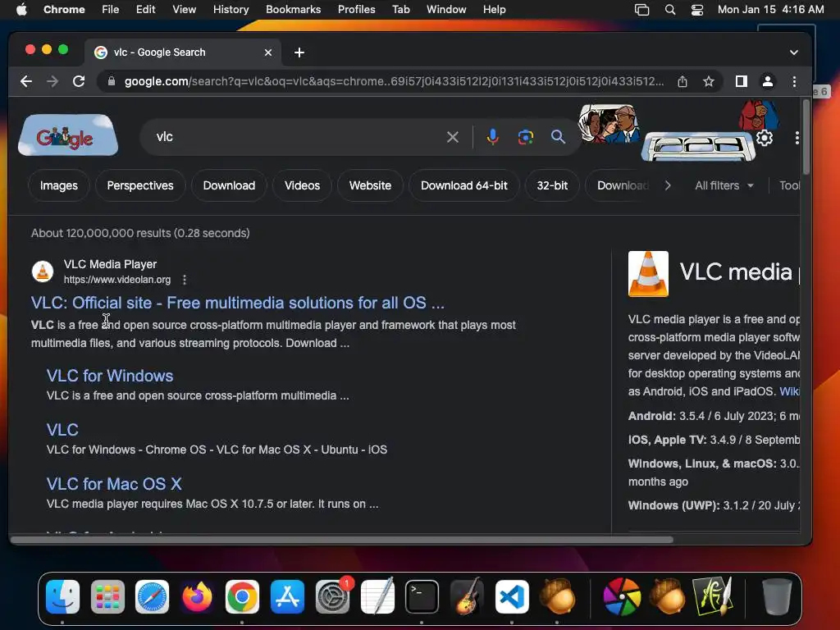Select the Download 64-bit chip
This screenshot has width=840, height=630.
point(464,186)
